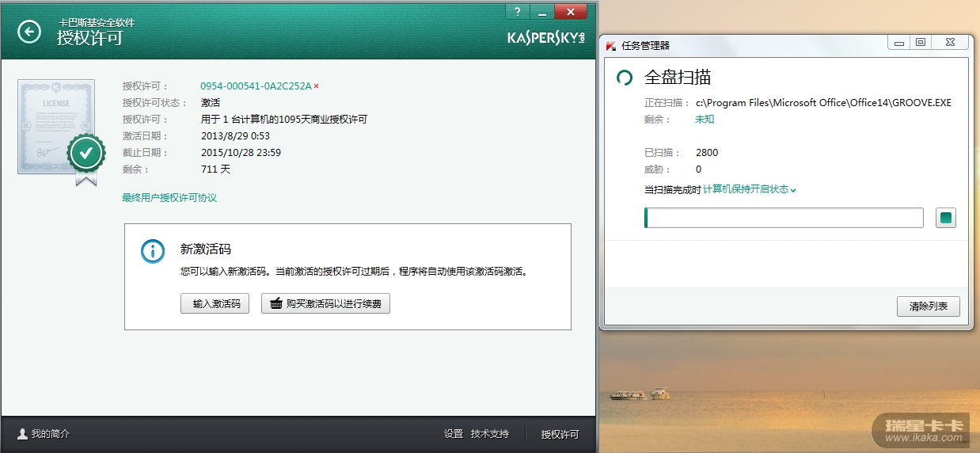Click the scanned path c:\Program Files\...GROOVE.EXE
Image resolution: width=980 pixels, height=453 pixels.
(823, 102)
